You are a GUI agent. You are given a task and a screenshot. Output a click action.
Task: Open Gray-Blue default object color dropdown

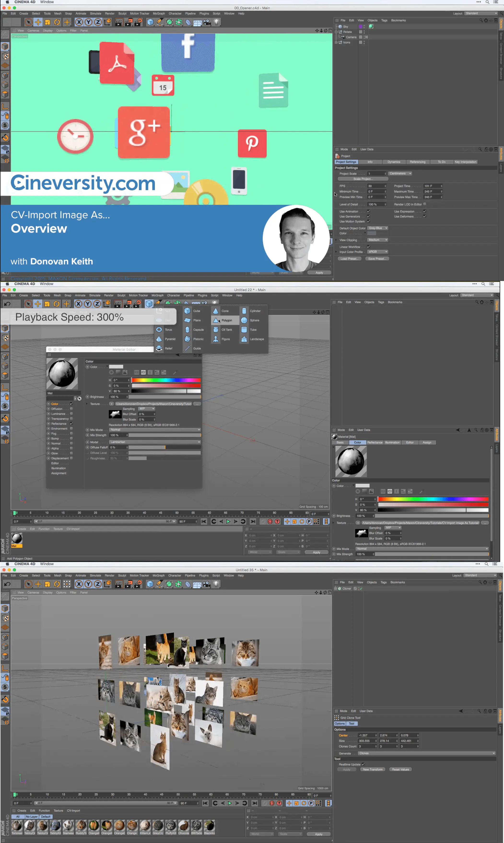(x=378, y=228)
